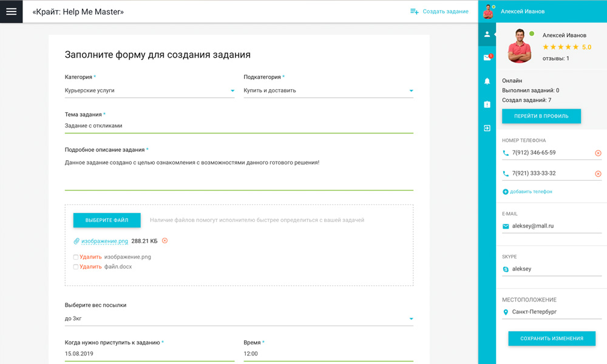607x364 pixels.
Task: Expand the Подкатегория dropdown
Action: pos(328,91)
